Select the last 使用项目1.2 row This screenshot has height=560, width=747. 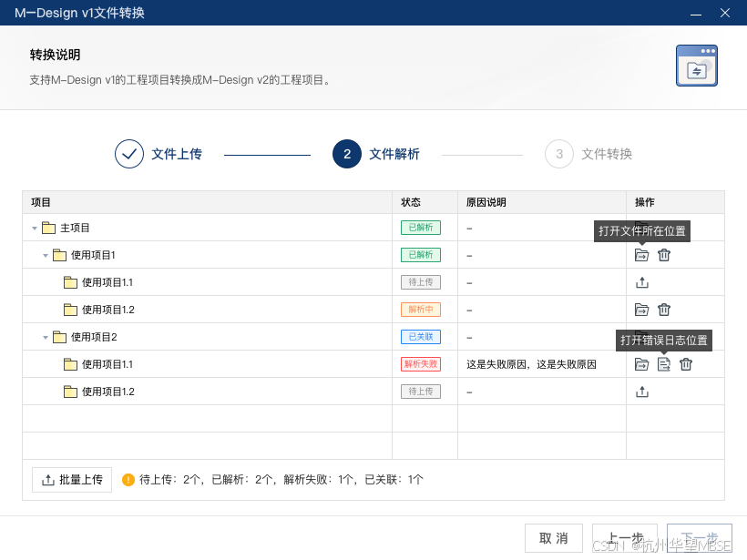coord(108,392)
